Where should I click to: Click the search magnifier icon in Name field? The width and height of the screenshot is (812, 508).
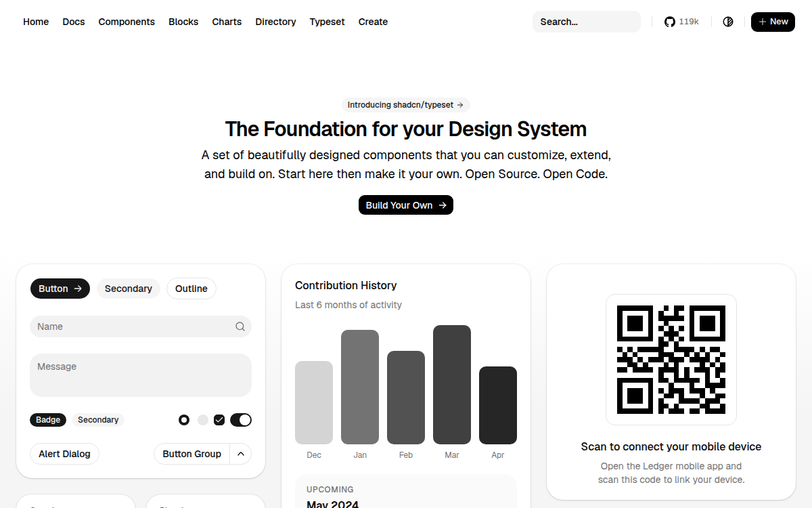tap(240, 326)
